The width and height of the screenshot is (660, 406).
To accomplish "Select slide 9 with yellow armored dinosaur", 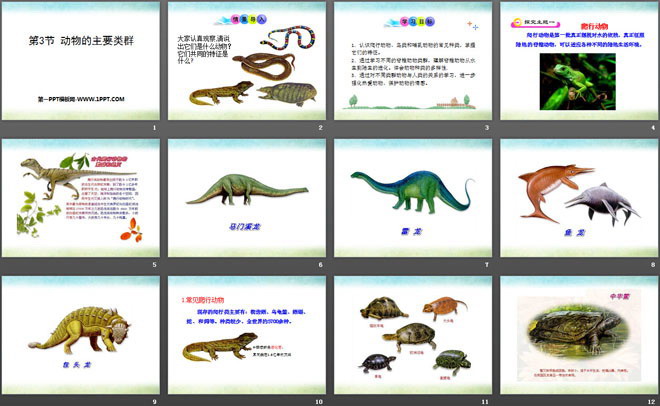I will (x=80, y=335).
